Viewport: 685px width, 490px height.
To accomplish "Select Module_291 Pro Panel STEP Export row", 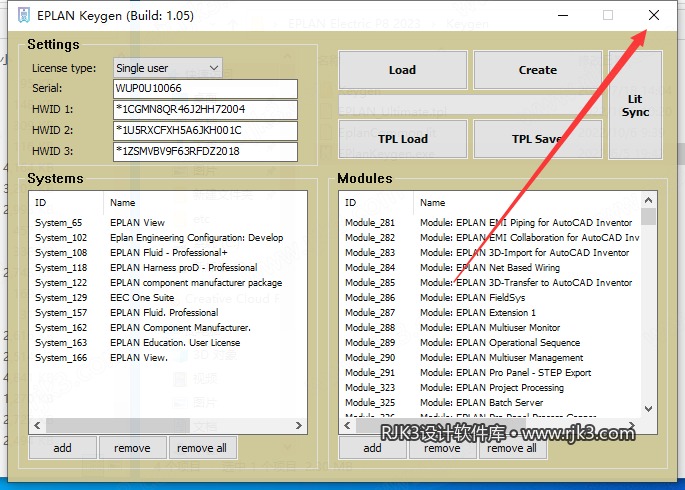I will (490, 373).
